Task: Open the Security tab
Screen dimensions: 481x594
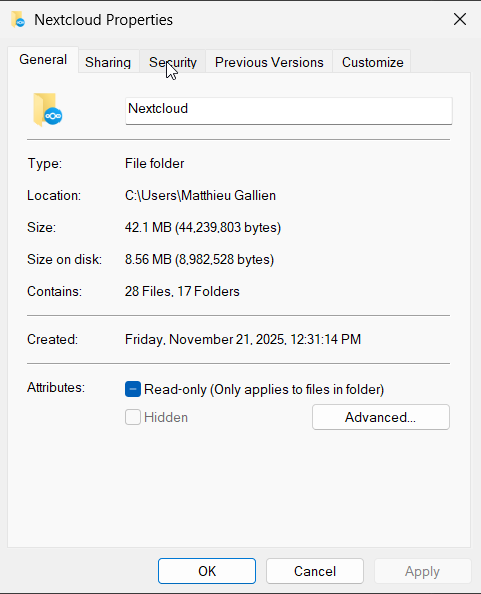Action: (x=173, y=62)
